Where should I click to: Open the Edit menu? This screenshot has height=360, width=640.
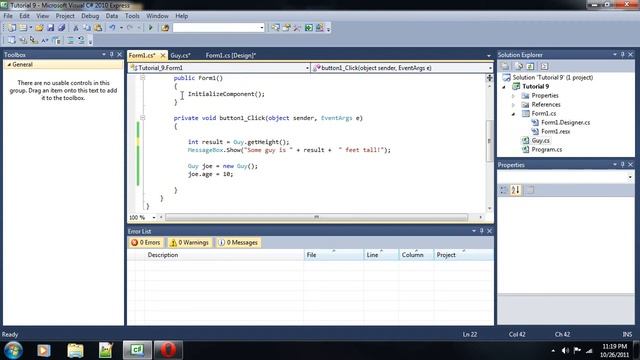[24, 16]
